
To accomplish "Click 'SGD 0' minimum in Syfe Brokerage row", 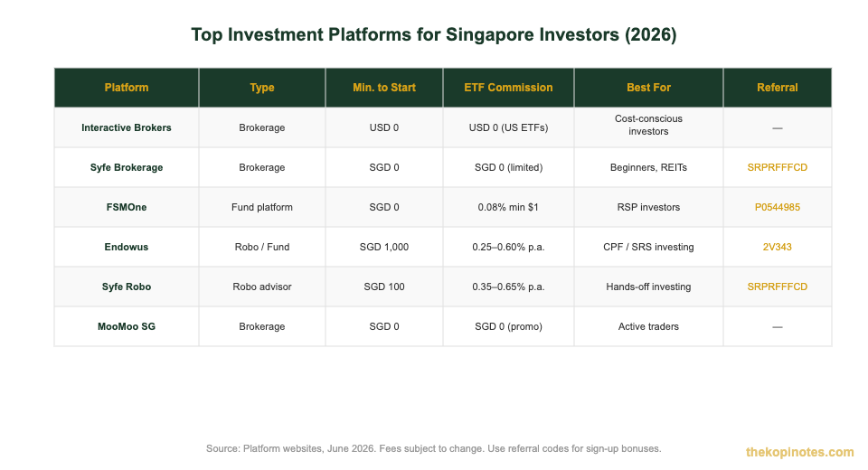I will pyautogui.click(x=384, y=167).
